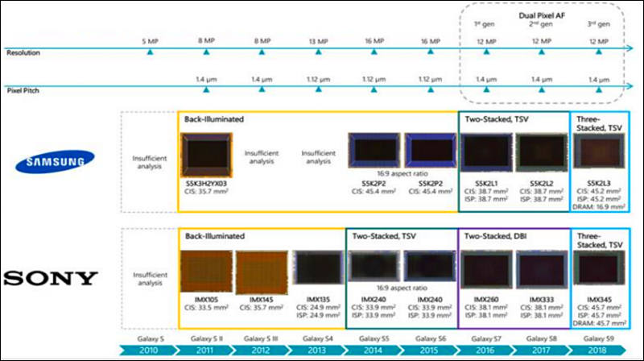Click the '2nd gen' label
The height and width of the screenshot is (361, 644).
(x=540, y=24)
